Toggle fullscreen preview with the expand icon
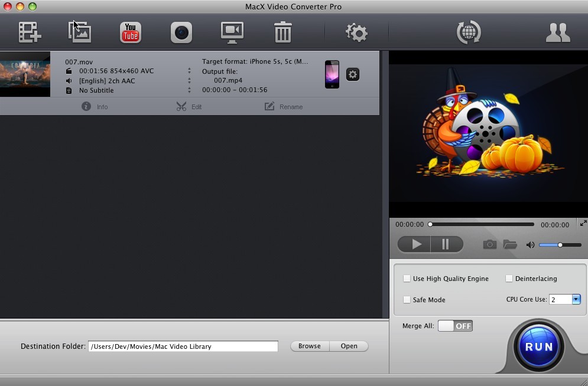Viewport: 588px width, 386px height. [583, 224]
